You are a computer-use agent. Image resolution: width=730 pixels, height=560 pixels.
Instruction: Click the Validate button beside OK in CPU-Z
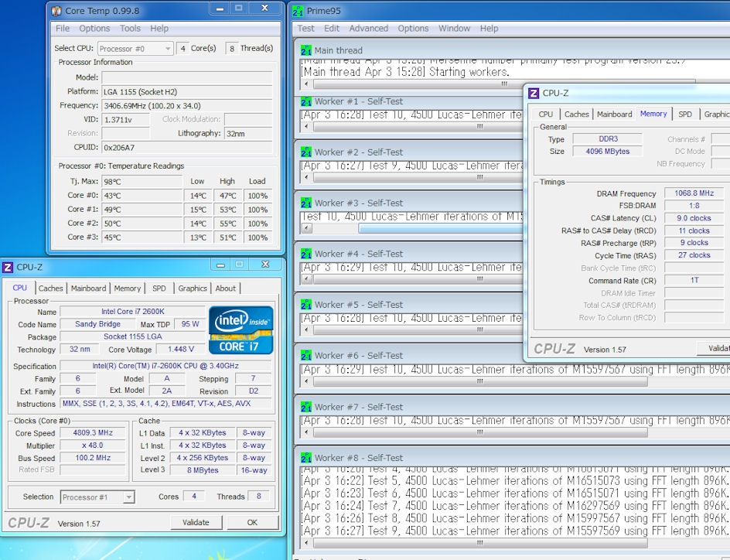pyautogui.click(x=196, y=522)
